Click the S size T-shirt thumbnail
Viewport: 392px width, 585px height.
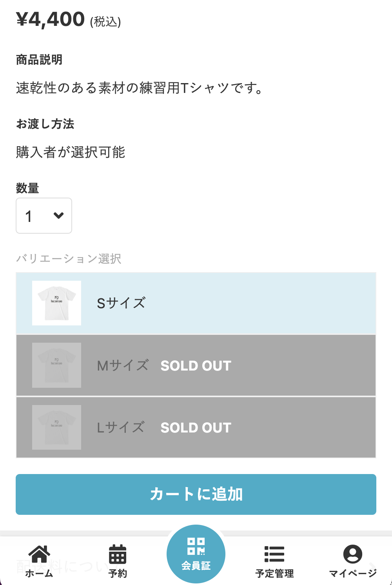(56, 303)
